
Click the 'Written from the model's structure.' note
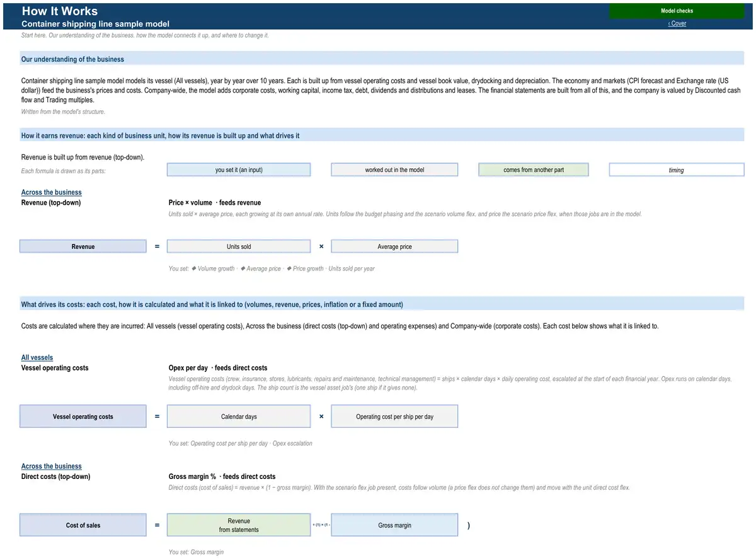[63, 112]
